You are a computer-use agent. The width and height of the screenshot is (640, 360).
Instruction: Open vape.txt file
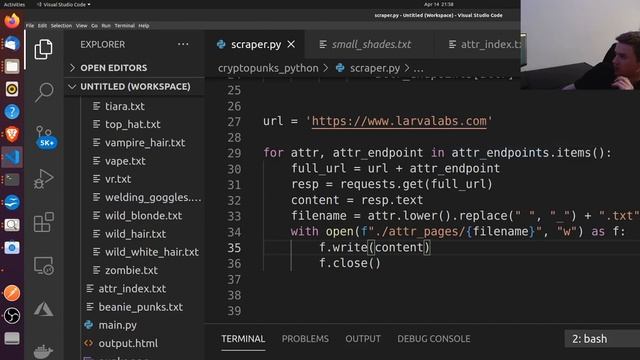tap(125, 161)
